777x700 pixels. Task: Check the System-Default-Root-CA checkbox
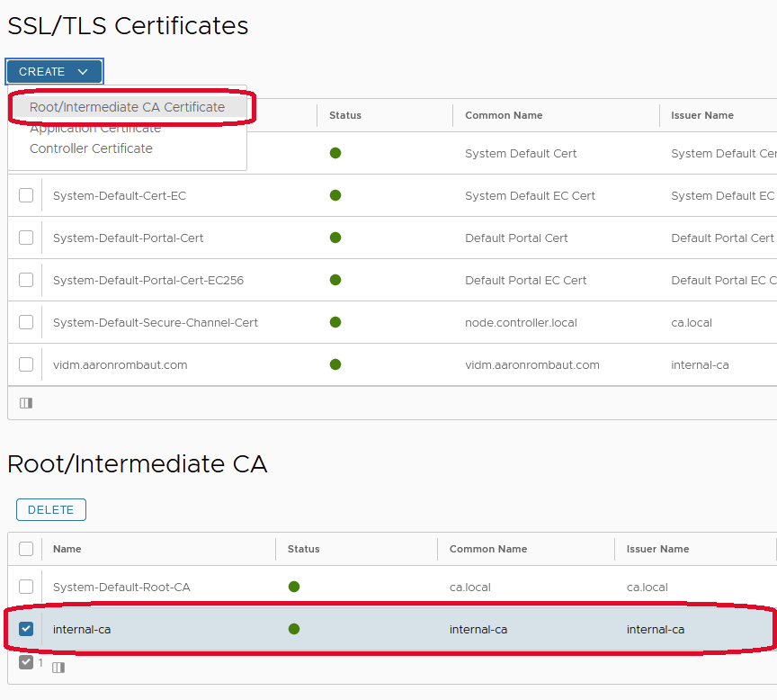point(26,587)
